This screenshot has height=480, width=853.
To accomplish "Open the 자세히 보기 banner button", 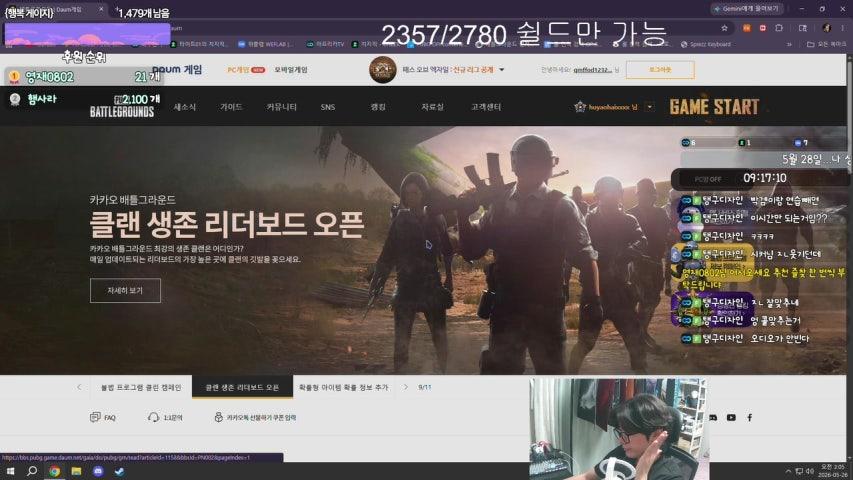I will [125, 291].
